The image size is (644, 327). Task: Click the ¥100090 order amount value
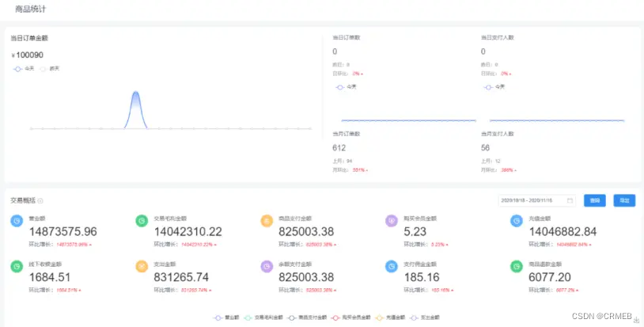27,55
